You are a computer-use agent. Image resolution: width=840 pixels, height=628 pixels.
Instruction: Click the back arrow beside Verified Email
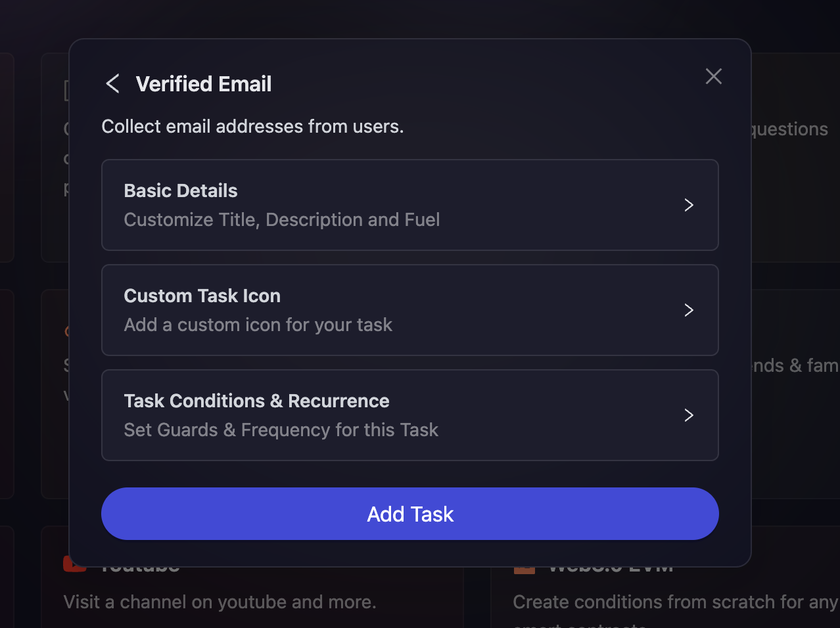point(112,83)
